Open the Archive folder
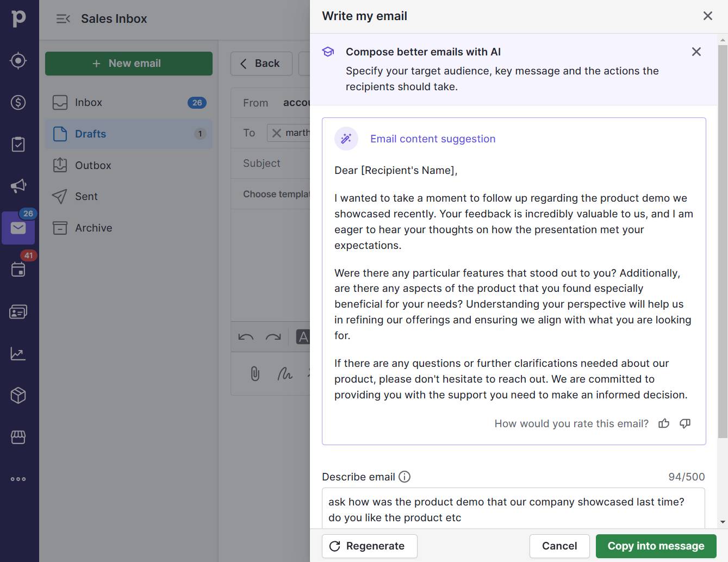This screenshot has height=562, width=728. tap(94, 228)
